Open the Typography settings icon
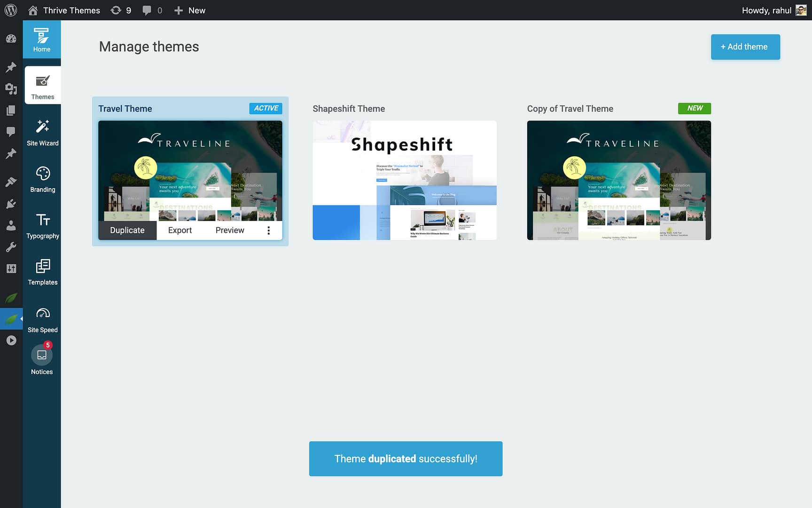 pyautogui.click(x=42, y=224)
